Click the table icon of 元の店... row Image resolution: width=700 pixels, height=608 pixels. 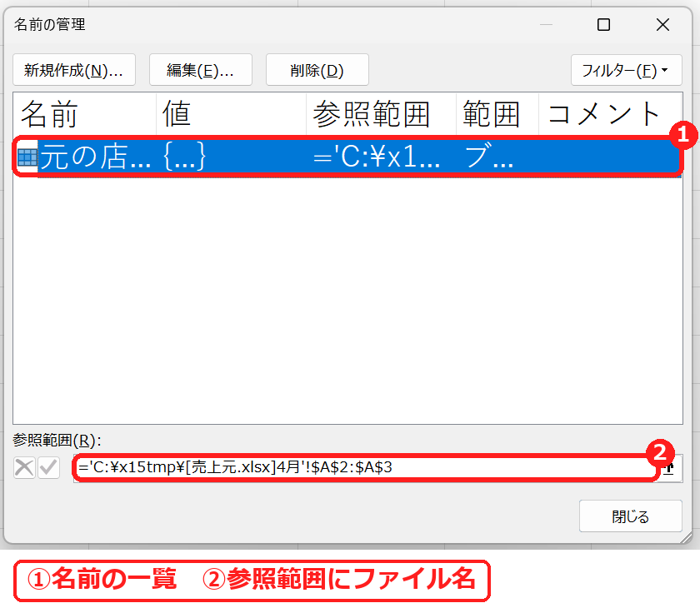tap(27, 157)
